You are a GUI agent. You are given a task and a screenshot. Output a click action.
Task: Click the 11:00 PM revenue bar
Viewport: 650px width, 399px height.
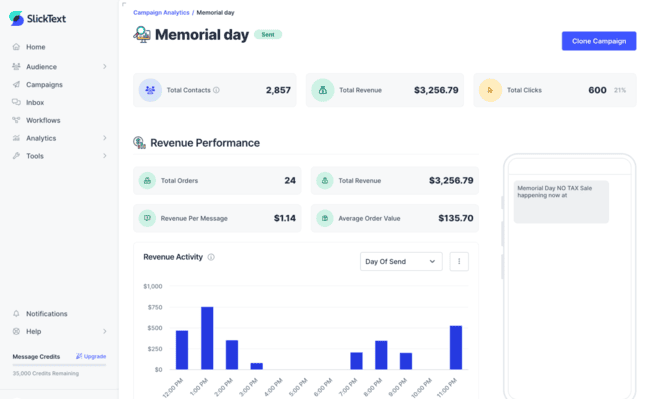[456, 347]
